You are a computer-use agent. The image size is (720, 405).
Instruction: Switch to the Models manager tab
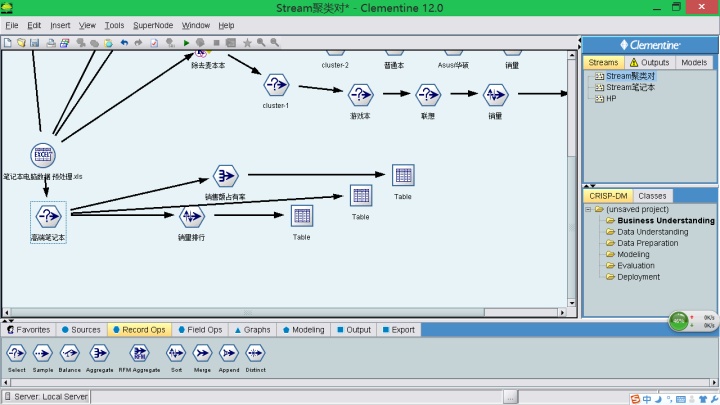(x=694, y=62)
